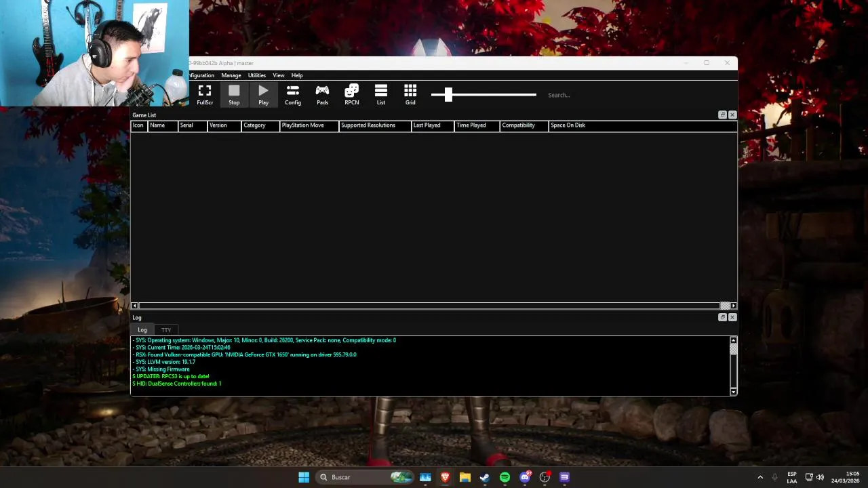
Task: Sort game list by Serial column
Action: tap(192, 125)
